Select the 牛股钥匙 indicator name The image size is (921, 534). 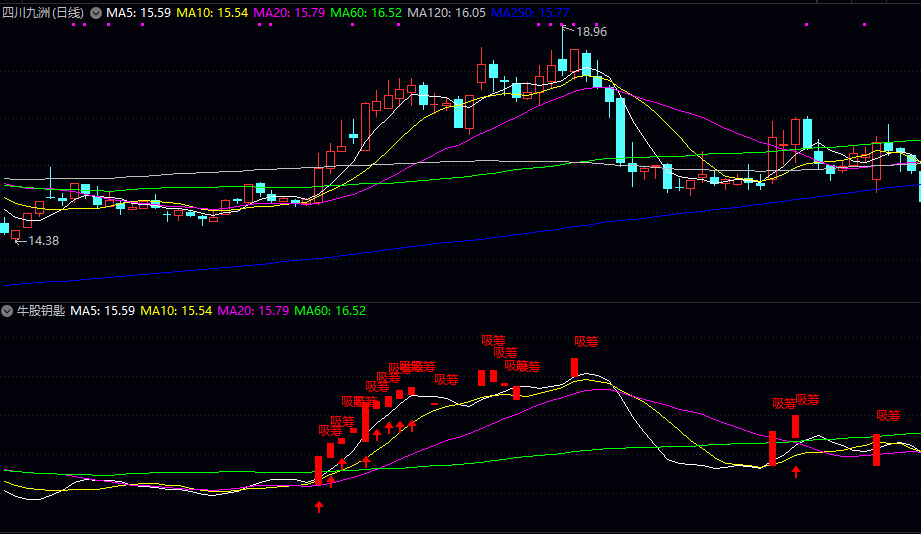coord(41,311)
